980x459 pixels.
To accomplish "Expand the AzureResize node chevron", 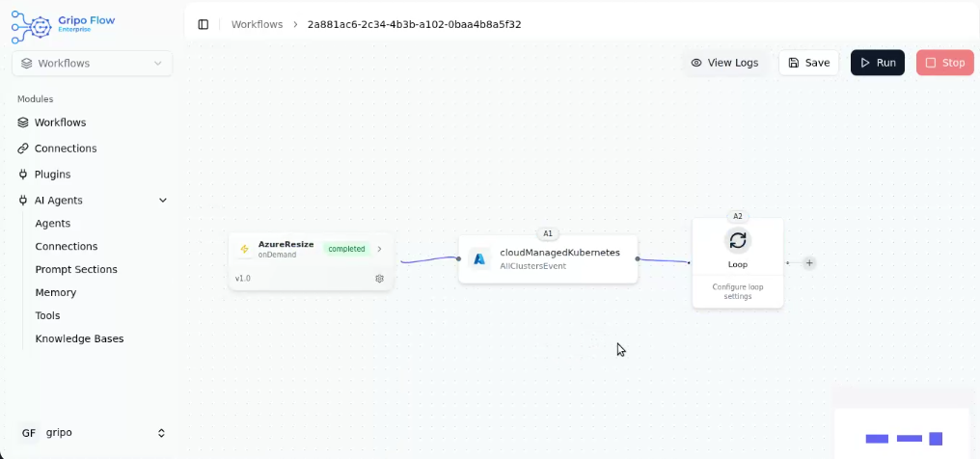I will [x=380, y=249].
